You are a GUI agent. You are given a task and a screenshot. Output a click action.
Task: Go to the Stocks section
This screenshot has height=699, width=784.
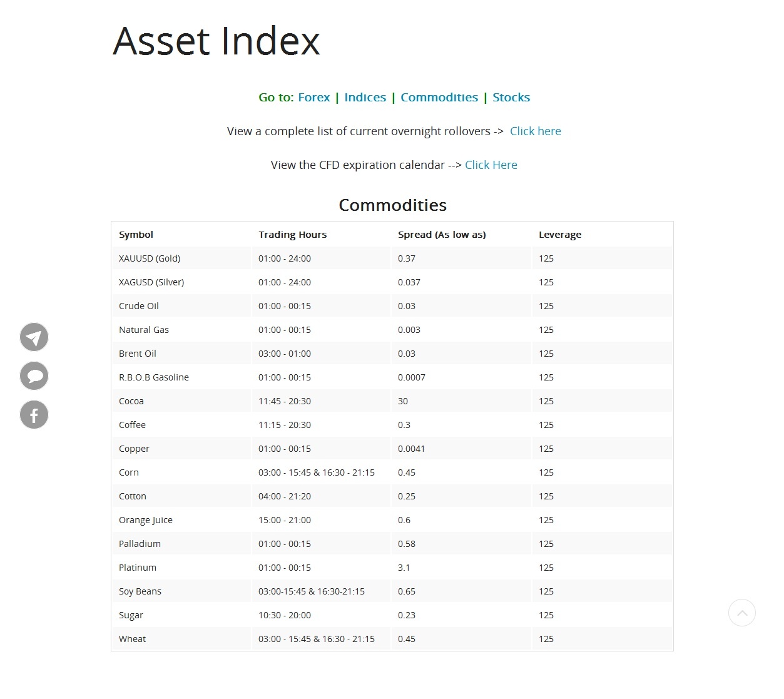click(x=511, y=97)
